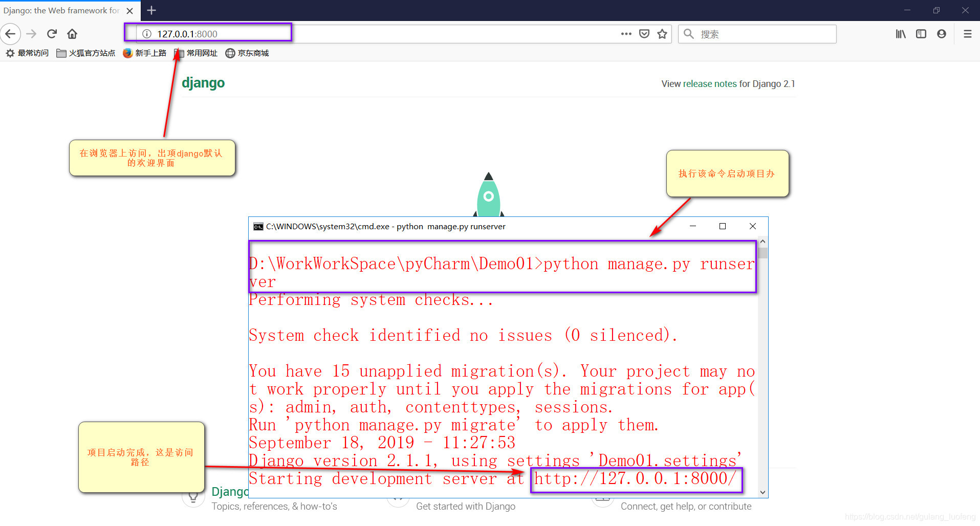
Task: Bookmark this page with the star
Action: tap(662, 34)
